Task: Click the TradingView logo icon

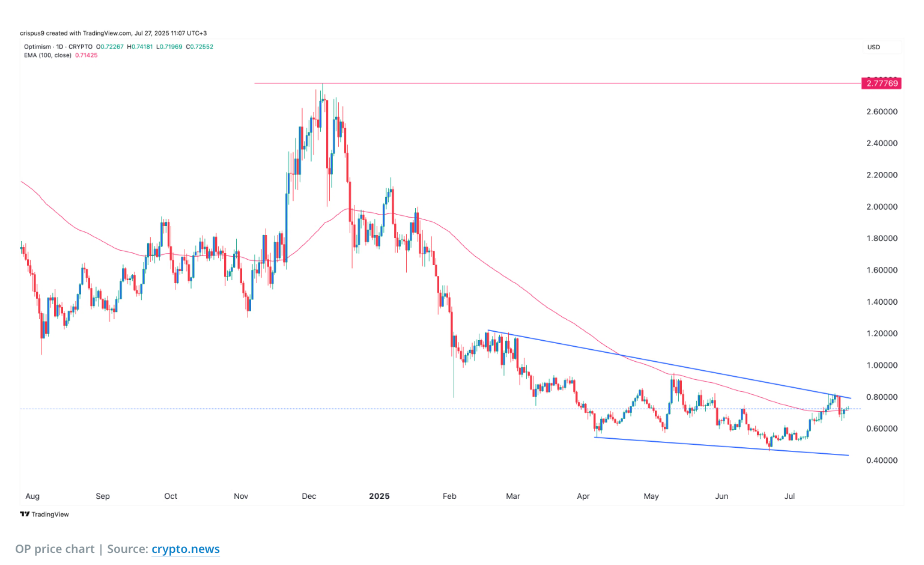Action: (x=25, y=515)
